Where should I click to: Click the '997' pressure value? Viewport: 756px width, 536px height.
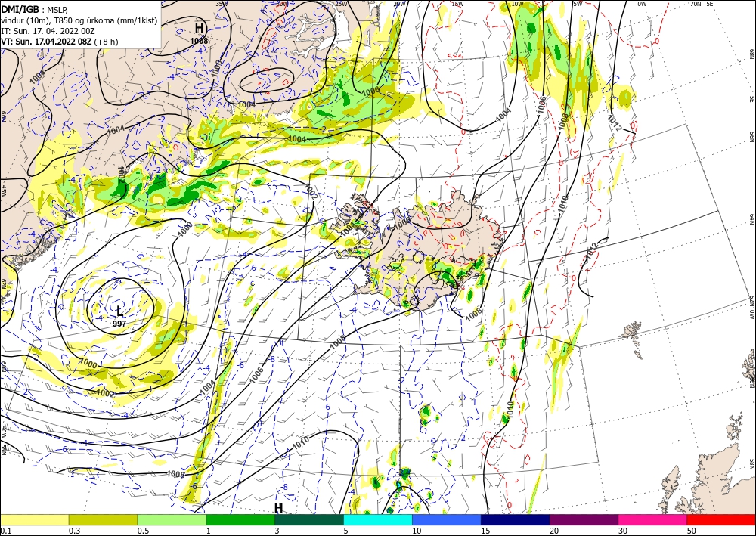pyautogui.click(x=119, y=324)
